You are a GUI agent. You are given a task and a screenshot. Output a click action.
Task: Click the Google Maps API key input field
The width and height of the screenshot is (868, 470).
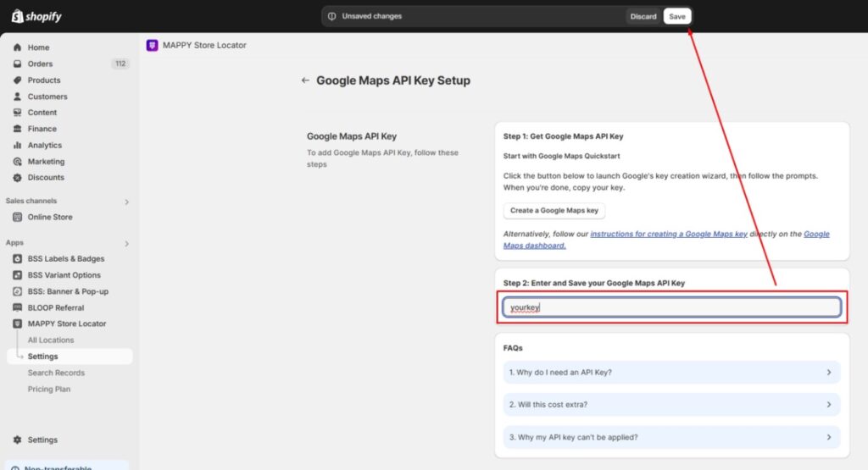click(671, 307)
